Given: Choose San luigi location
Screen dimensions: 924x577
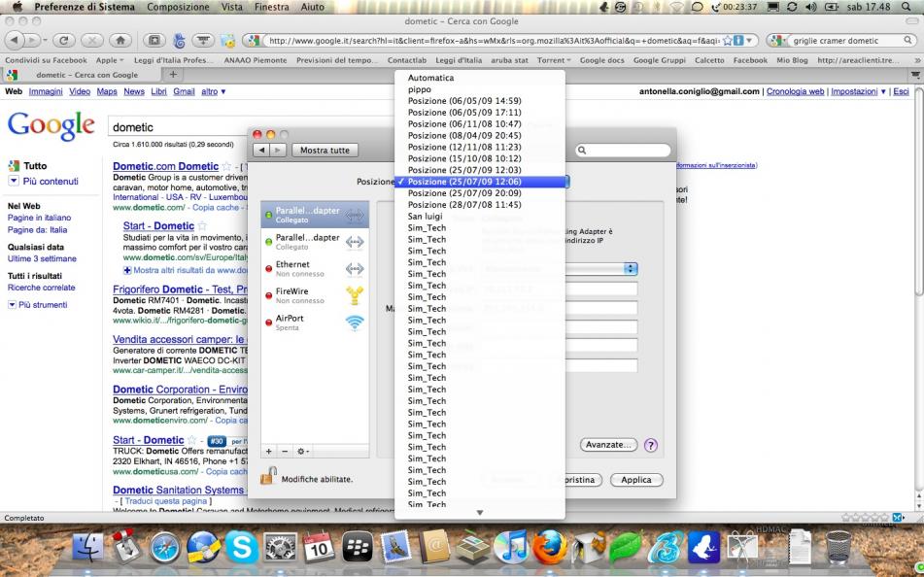Looking at the screenshot, I should pyautogui.click(x=480, y=217).
